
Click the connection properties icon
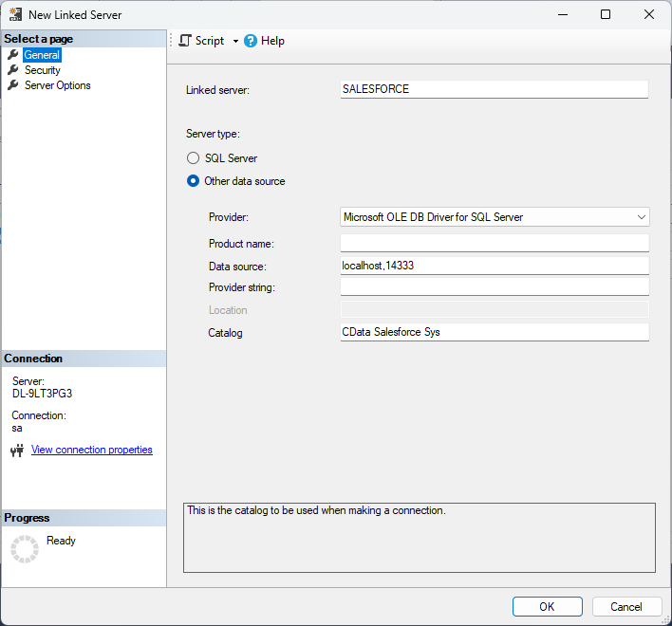click(17, 451)
